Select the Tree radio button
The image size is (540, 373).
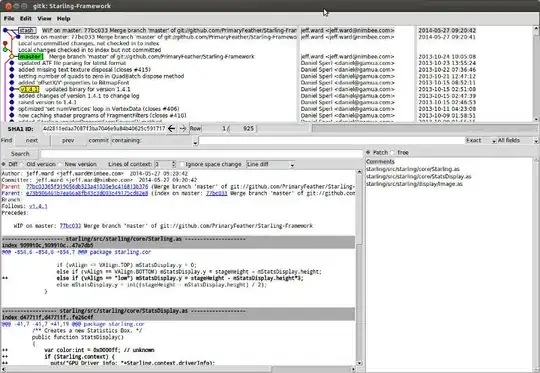393,153
